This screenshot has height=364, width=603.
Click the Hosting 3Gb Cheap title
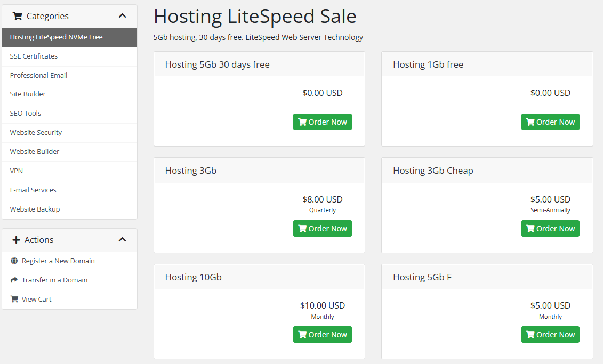coord(433,171)
